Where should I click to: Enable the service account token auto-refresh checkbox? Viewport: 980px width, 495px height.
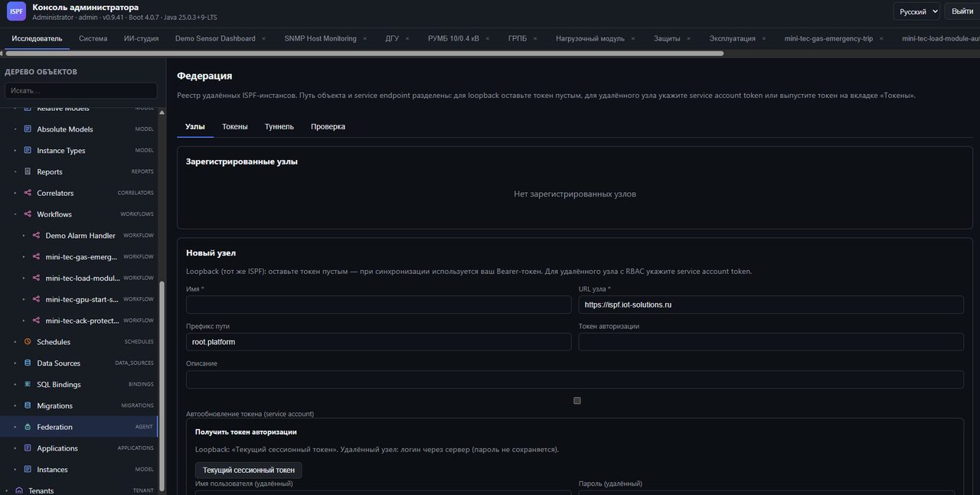click(577, 400)
